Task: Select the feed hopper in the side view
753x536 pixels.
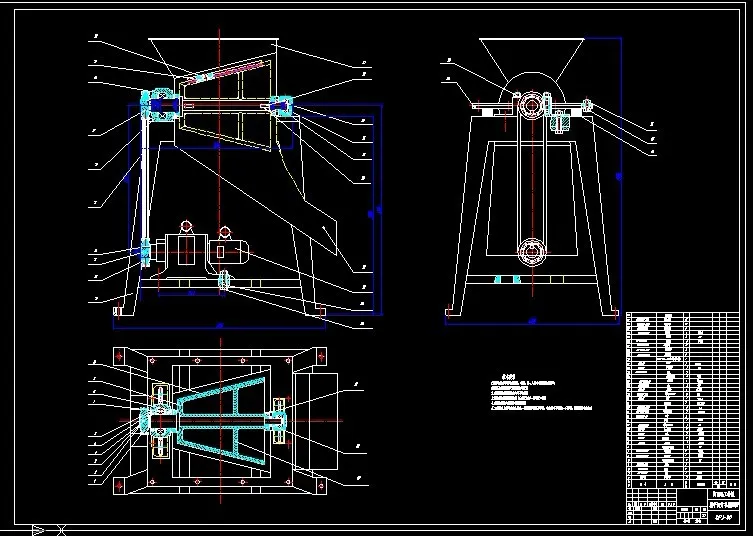Action: [x=532, y=60]
